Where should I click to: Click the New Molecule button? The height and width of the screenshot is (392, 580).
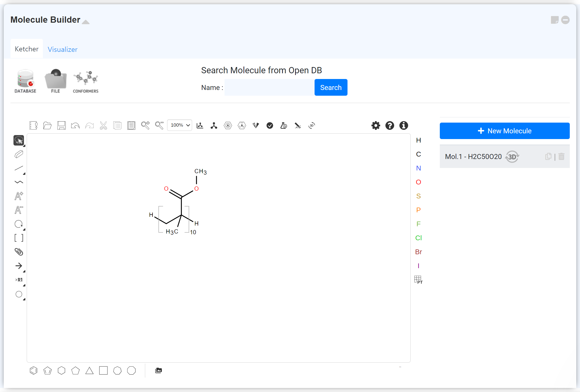(x=504, y=131)
